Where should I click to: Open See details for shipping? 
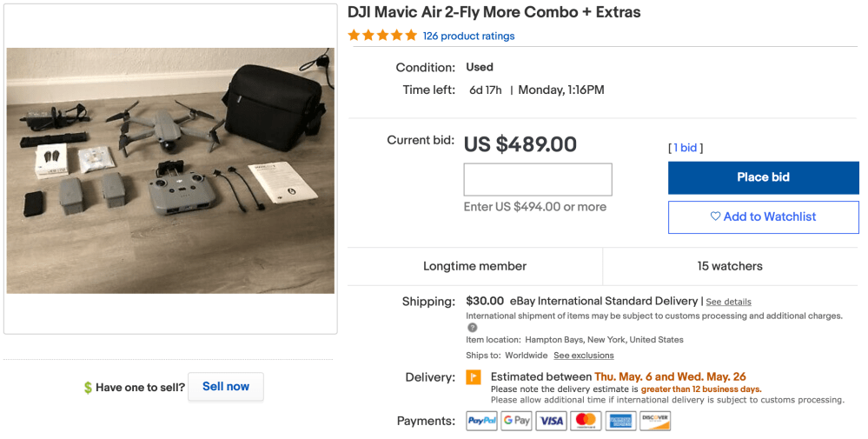pos(728,302)
